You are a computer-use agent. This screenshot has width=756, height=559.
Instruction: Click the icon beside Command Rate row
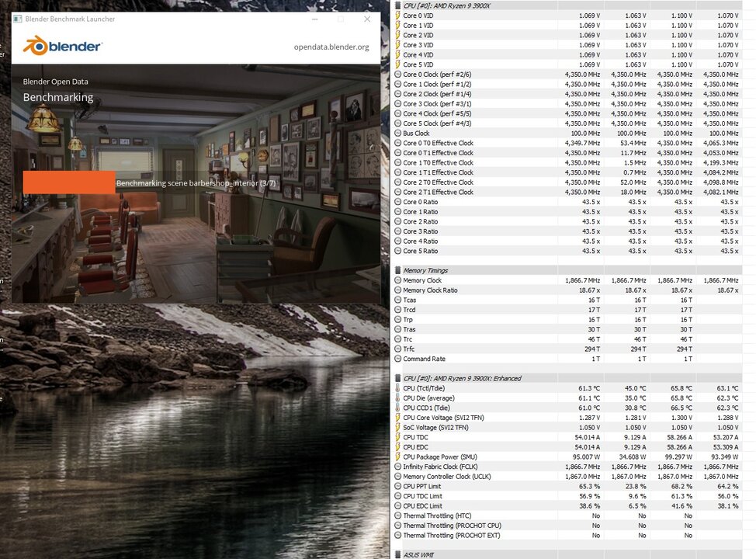tap(397, 359)
